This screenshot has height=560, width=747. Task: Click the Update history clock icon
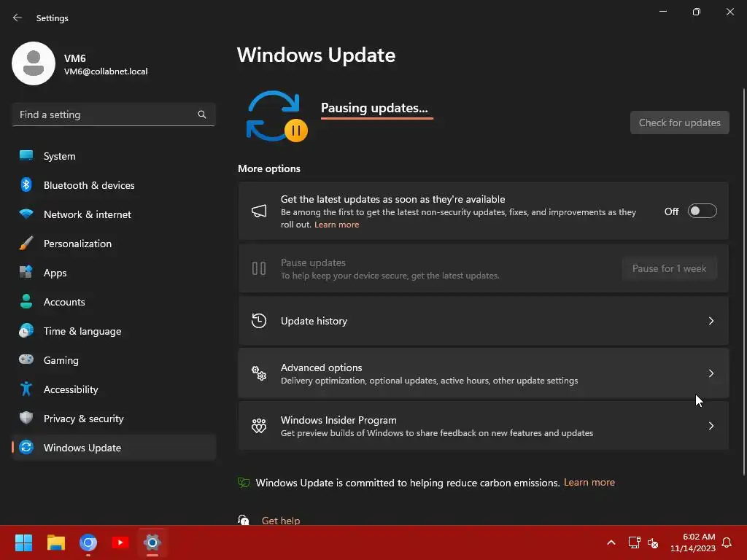click(x=259, y=321)
